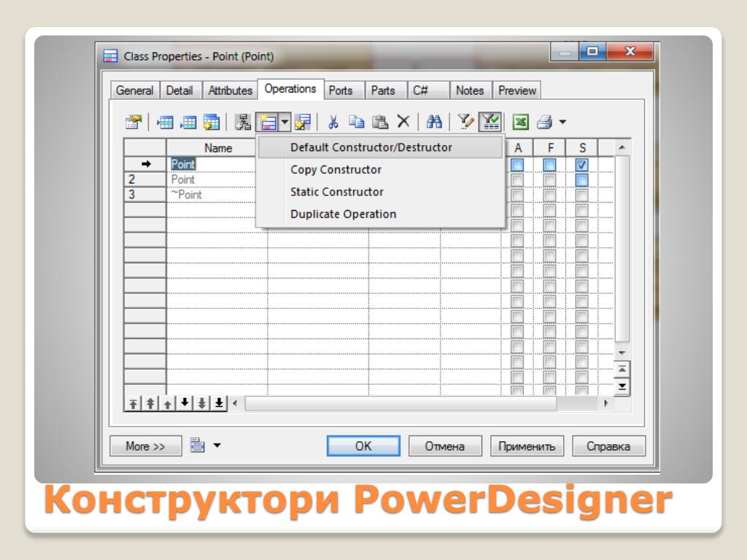Screen dimensions: 747x560
Task: Open Find a Row with the binoculars icon
Action: [434, 122]
